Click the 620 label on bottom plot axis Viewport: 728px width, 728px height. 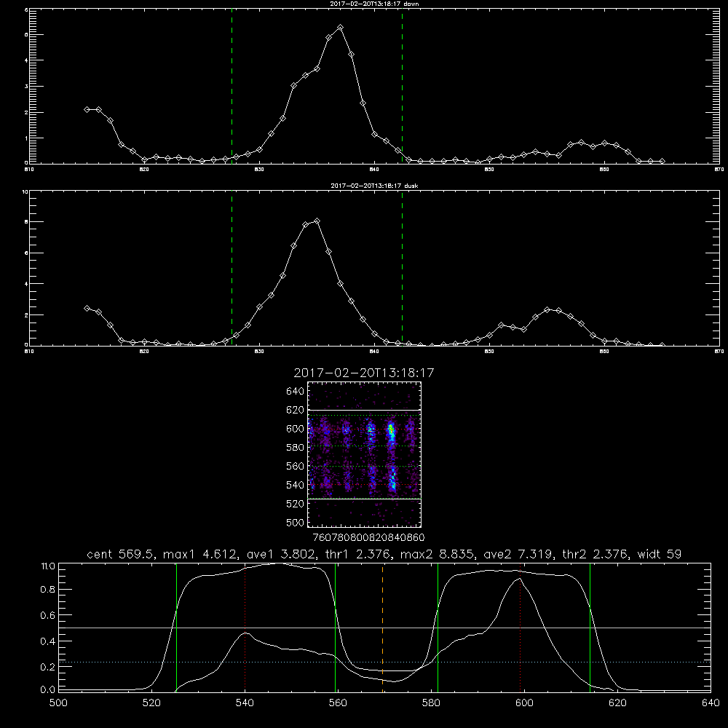[x=617, y=703]
